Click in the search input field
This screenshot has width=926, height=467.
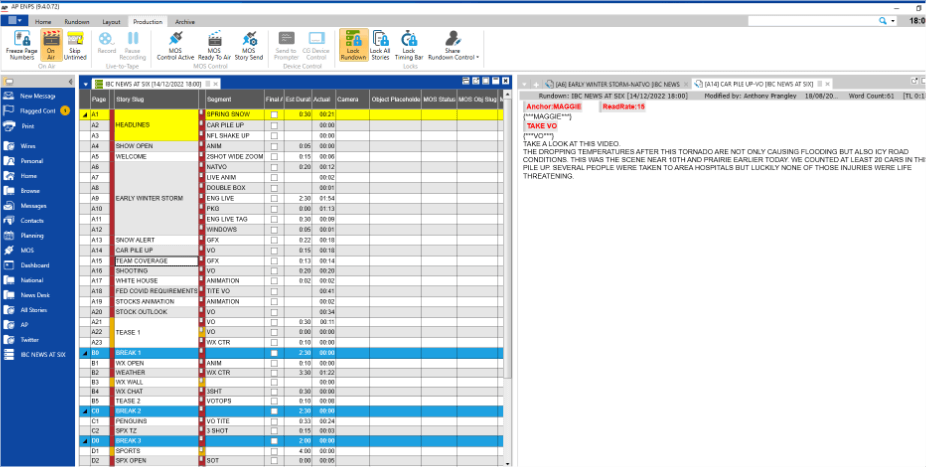coord(813,21)
